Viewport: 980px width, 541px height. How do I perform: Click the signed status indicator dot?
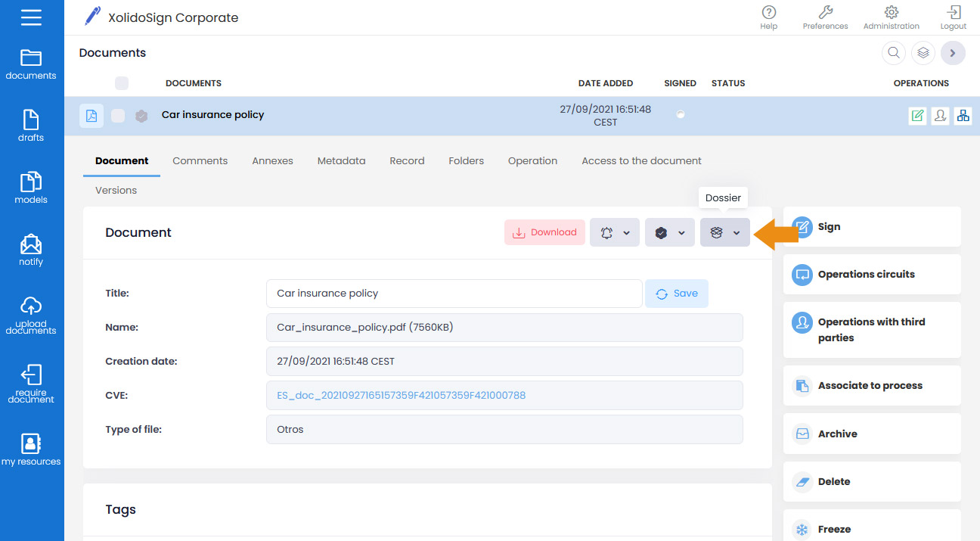681,114
